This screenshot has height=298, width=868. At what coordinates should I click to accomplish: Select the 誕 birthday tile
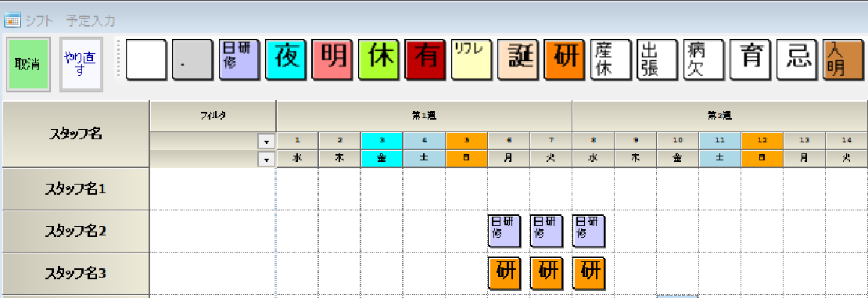point(518,59)
